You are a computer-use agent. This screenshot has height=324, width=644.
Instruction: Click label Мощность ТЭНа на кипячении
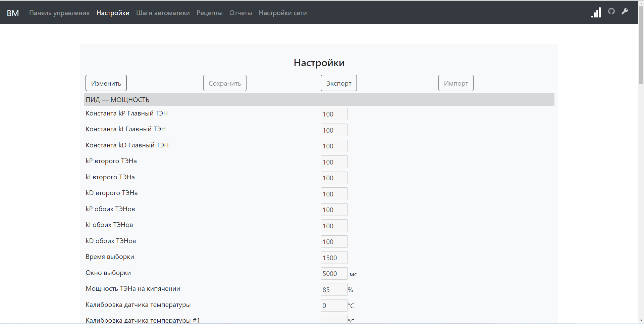[133, 288]
